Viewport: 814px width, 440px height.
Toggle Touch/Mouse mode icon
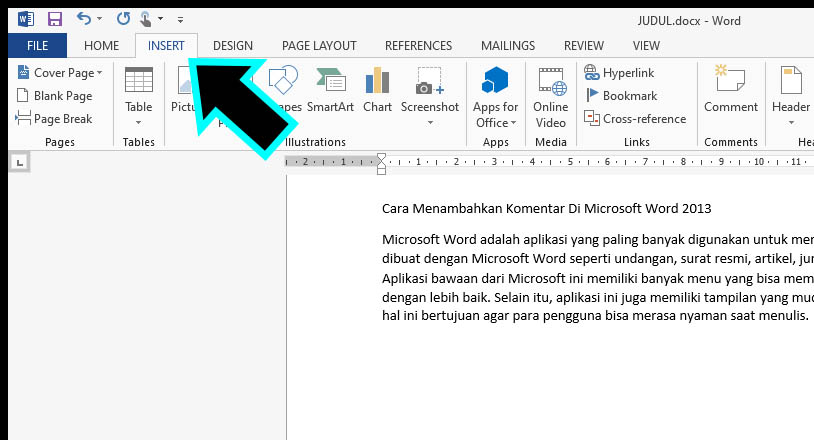145,20
